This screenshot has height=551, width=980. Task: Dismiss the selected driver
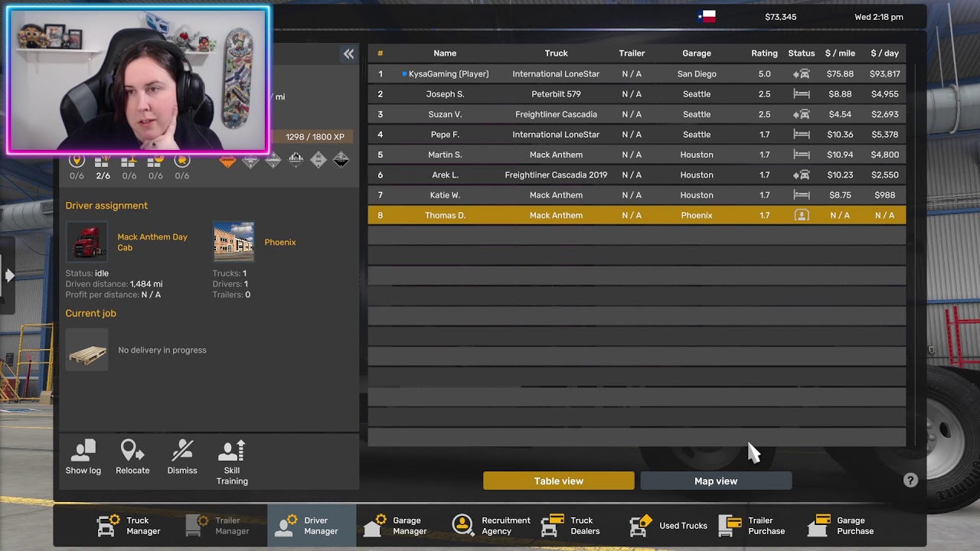(x=182, y=458)
